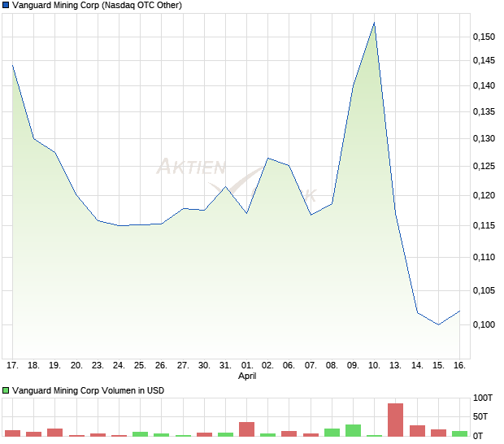
Task: Click the '0,105' price axis label
Action: coord(484,290)
